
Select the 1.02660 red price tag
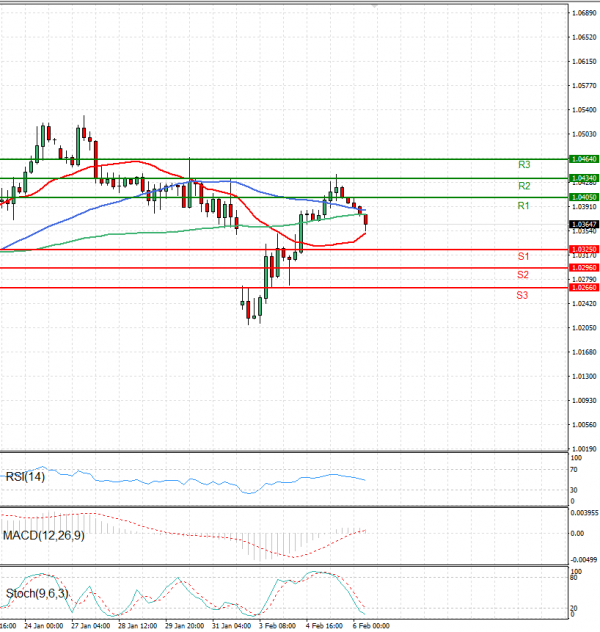coord(584,287)
